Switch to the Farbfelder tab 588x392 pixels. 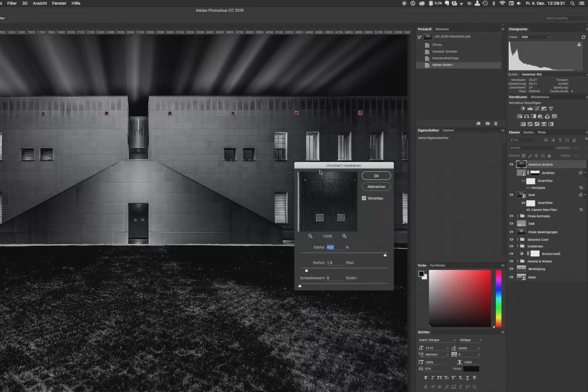coord(438,265)
